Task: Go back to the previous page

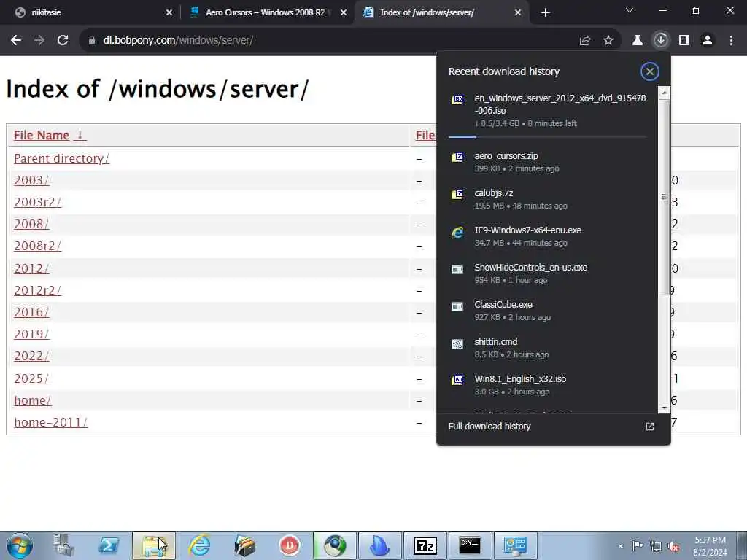Action: click(16, 41)
